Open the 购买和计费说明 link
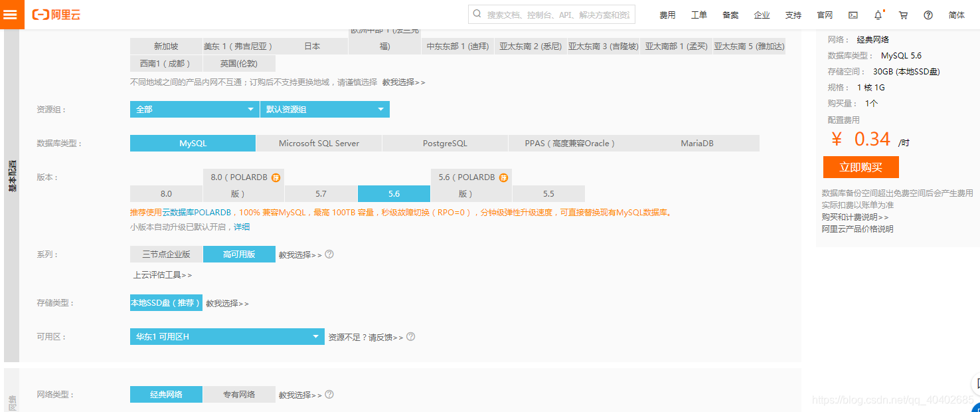The height and width of the screenshot is (412, 980). (x=852, y=216)
